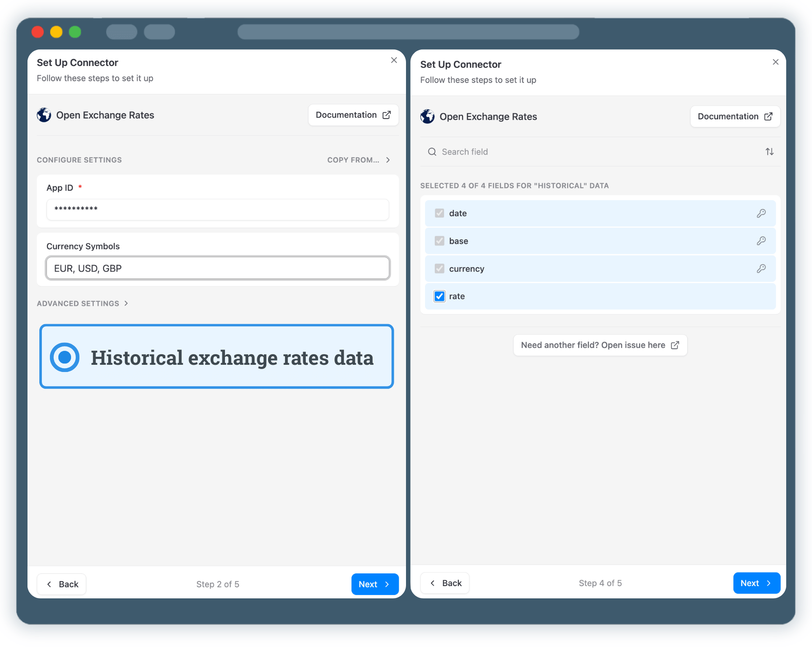The width and height of the screenshot is (812, 661).
Task: Click the Currency Symbols input field
Action: coord(217,268)
